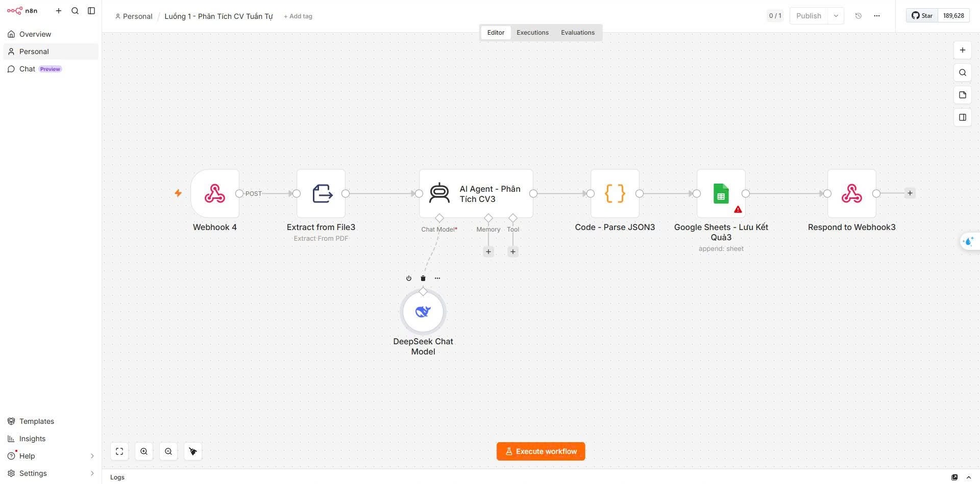This screenshot has height=484, width=980.
Task: Deactivate DeepSeek node with power icon
Action: click(x=409, y=278)
